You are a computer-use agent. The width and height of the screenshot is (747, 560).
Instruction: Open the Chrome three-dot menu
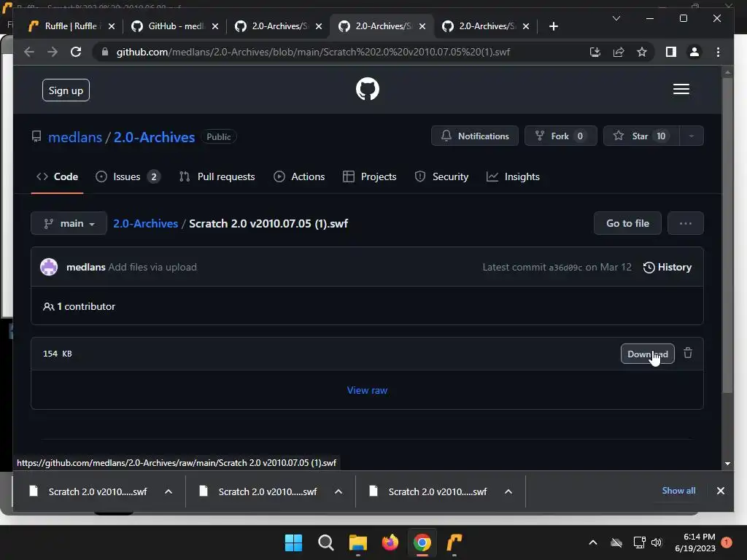coord(718,52)
